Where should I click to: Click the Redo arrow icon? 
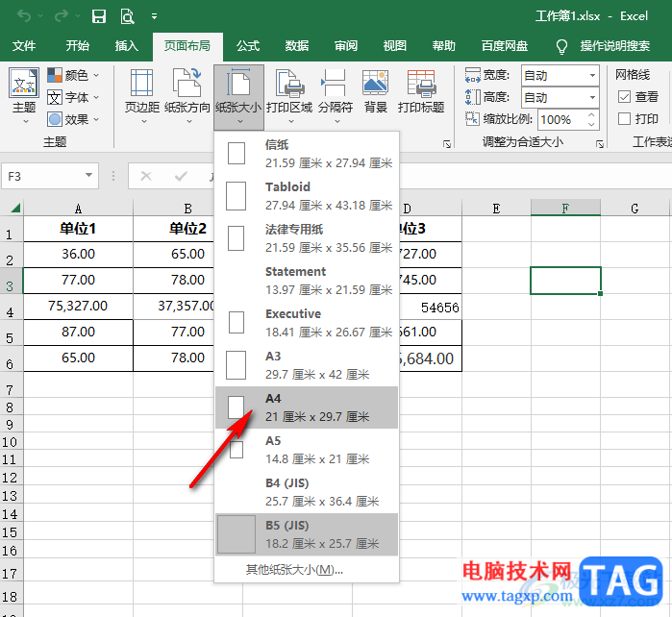click(62, 16)
